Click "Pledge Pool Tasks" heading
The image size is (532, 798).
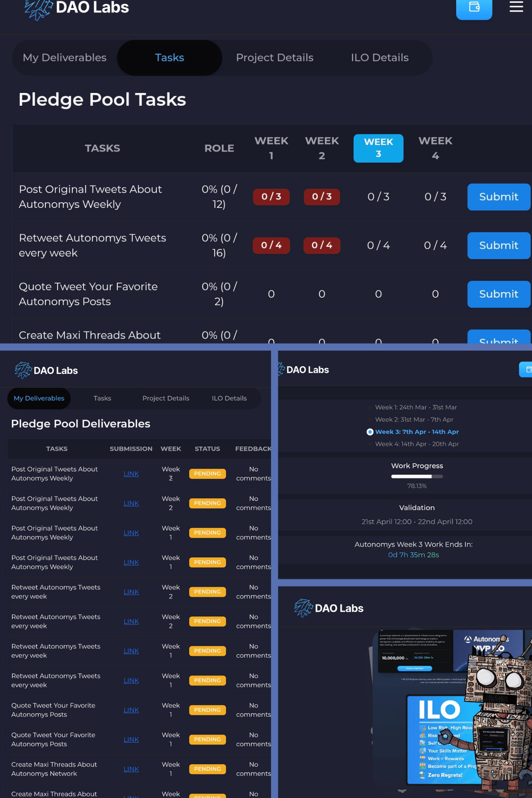click(x=102, y=99)
